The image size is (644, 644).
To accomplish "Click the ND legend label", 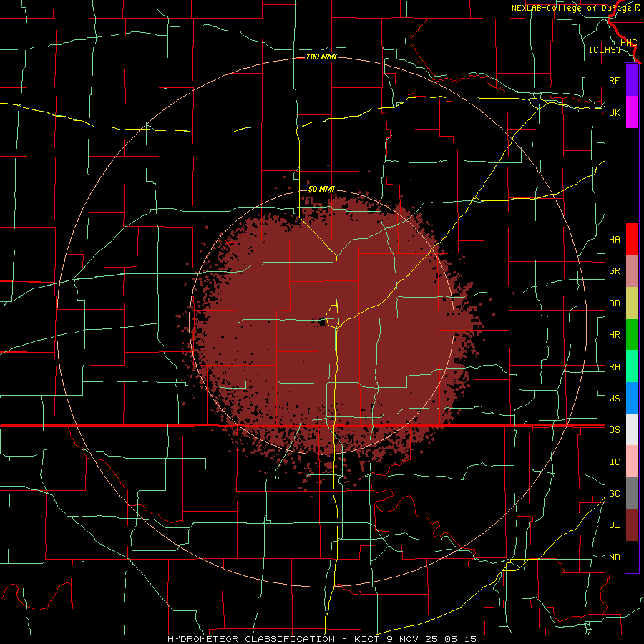I will click(614, 557).
